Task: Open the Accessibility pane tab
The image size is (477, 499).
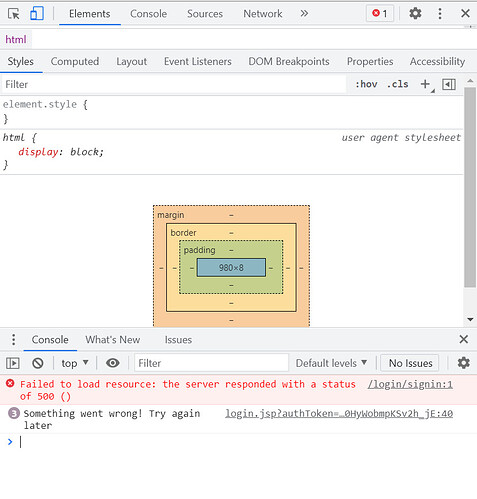Action: click(437, 62)
